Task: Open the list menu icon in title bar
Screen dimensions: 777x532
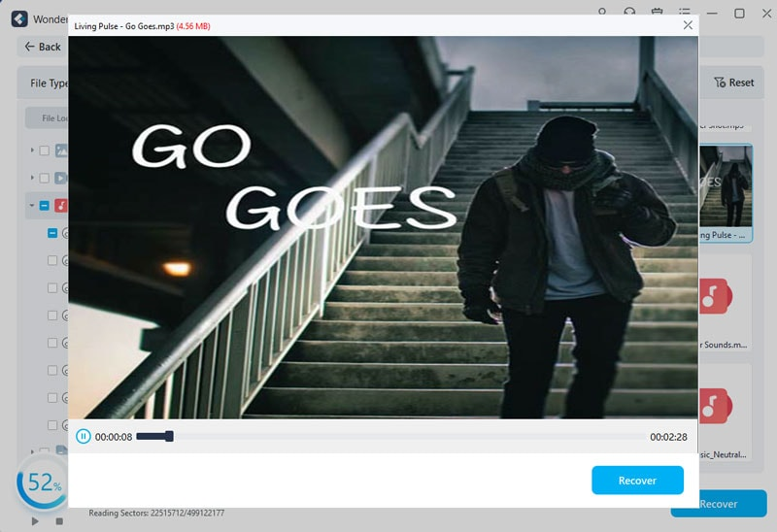Action: pos(684,13)
